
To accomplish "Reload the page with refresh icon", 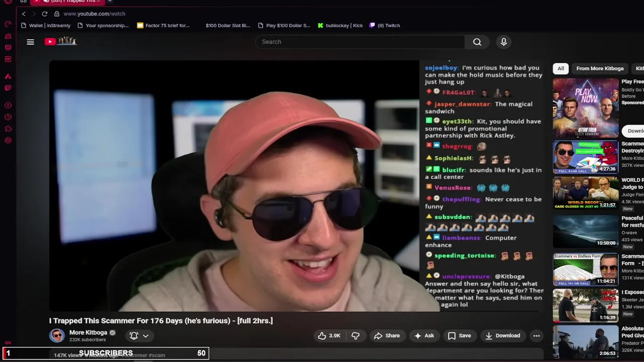I will [45, 14].
